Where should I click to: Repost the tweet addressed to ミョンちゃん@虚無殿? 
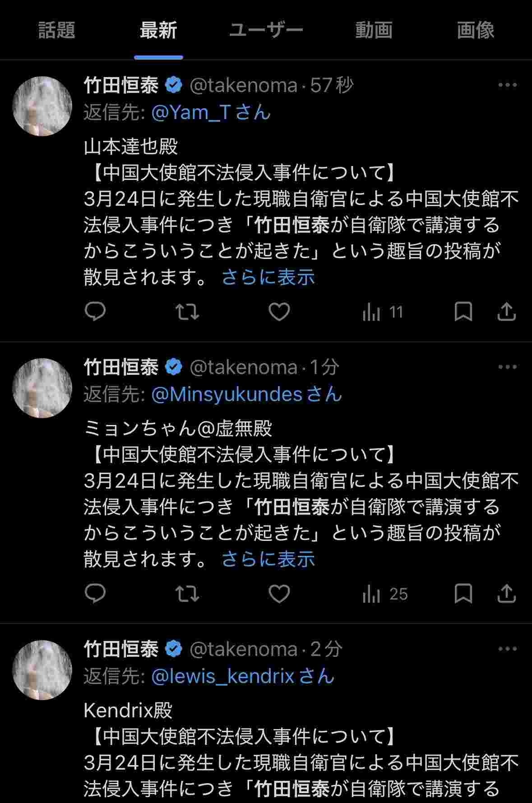coord(187,594)
